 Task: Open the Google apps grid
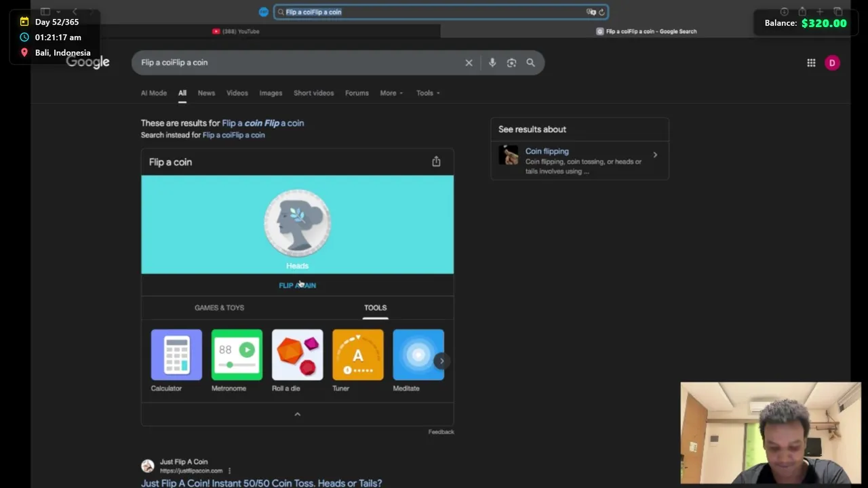811,62
